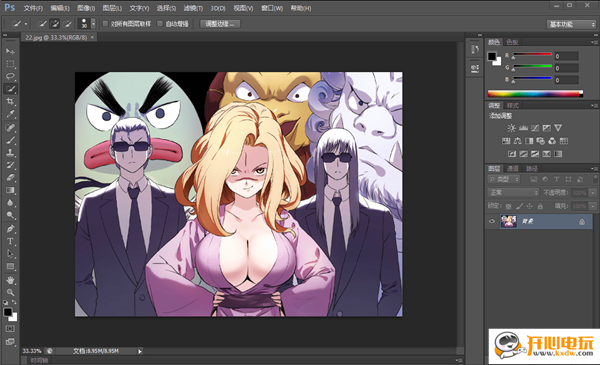Hide the 背景 layer with eye icon
The image size is (600, 365).
pos(492,221)
